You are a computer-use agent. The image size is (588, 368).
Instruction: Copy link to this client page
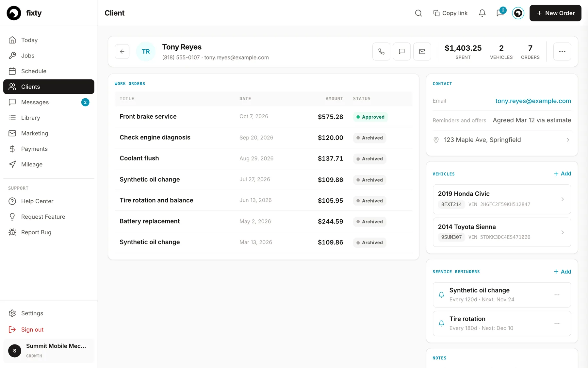point(450,13)
